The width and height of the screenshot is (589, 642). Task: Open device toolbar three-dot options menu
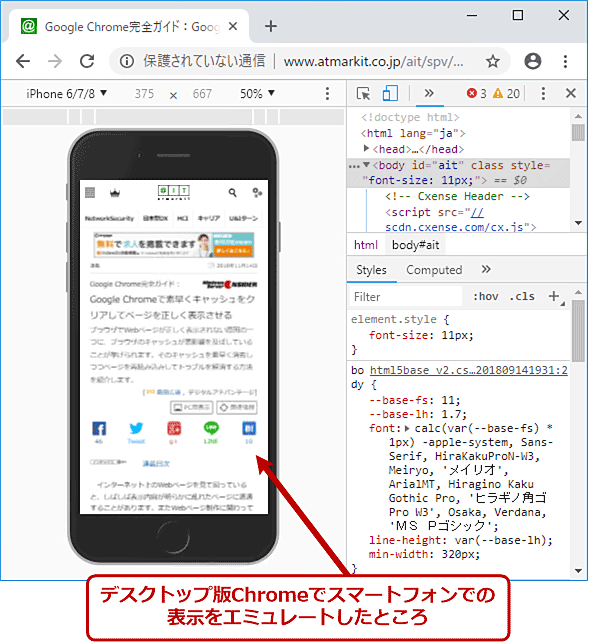click(x=327, y=93)
